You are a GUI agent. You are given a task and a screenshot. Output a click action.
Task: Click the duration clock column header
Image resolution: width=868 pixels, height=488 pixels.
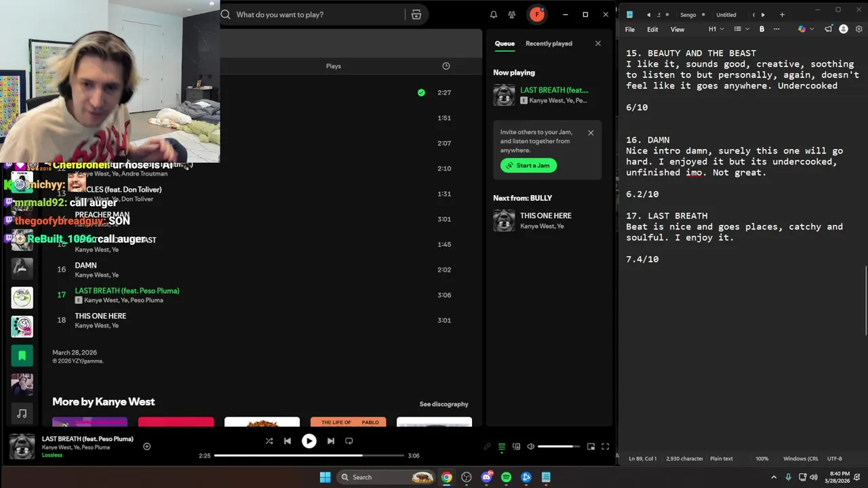446,66
